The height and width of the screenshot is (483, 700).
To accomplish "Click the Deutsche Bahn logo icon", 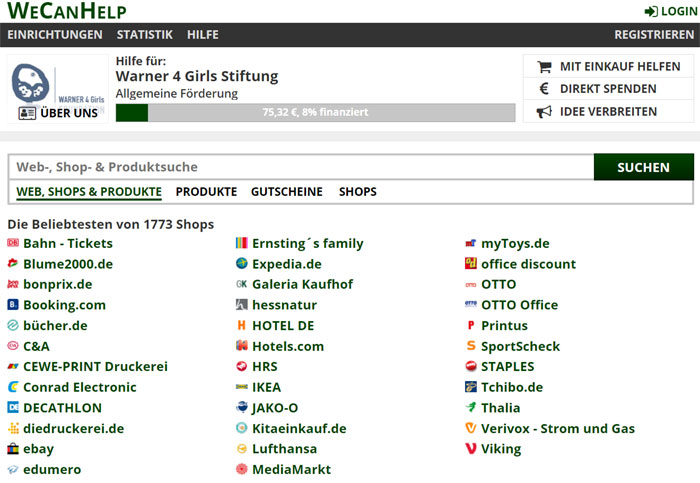I will tap(13, 243).
